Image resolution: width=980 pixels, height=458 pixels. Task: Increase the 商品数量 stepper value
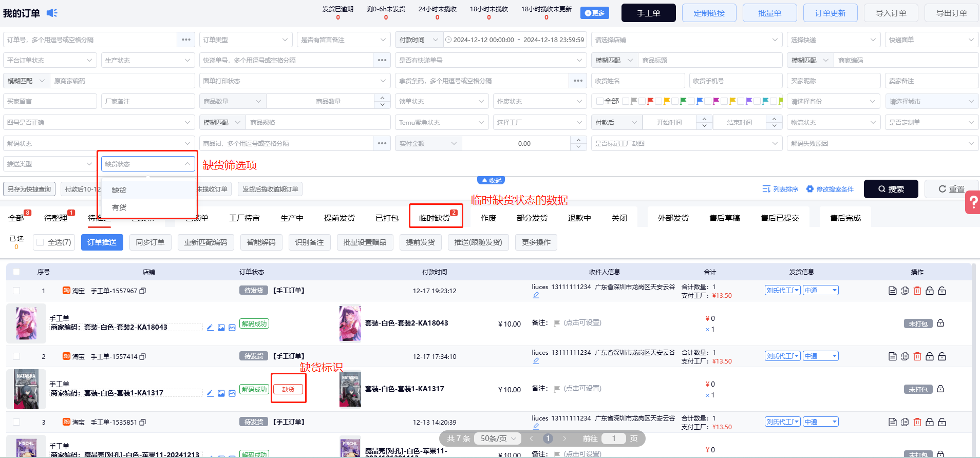(382, 98)
